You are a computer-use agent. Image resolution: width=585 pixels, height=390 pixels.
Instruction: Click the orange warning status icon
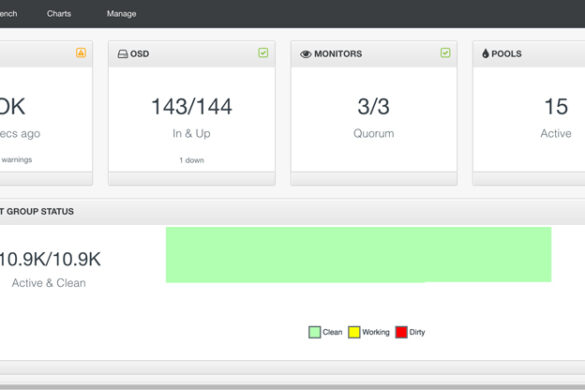click(x=81, y=53)
